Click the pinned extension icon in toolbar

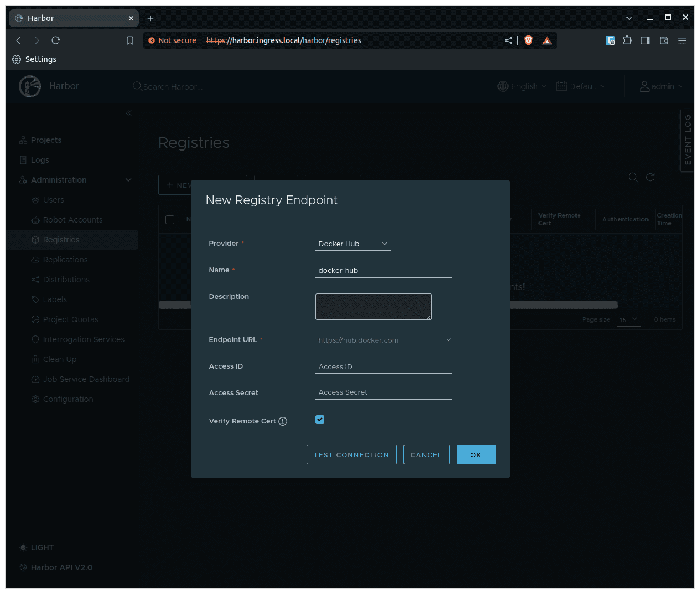pyautogui.click(x=610, y=40)
